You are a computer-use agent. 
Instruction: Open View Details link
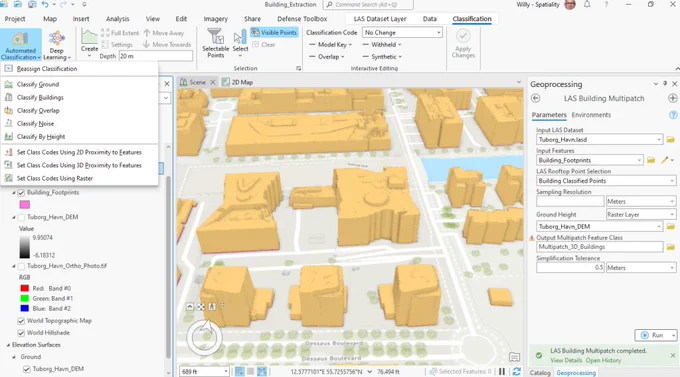(x=566, y=361)
